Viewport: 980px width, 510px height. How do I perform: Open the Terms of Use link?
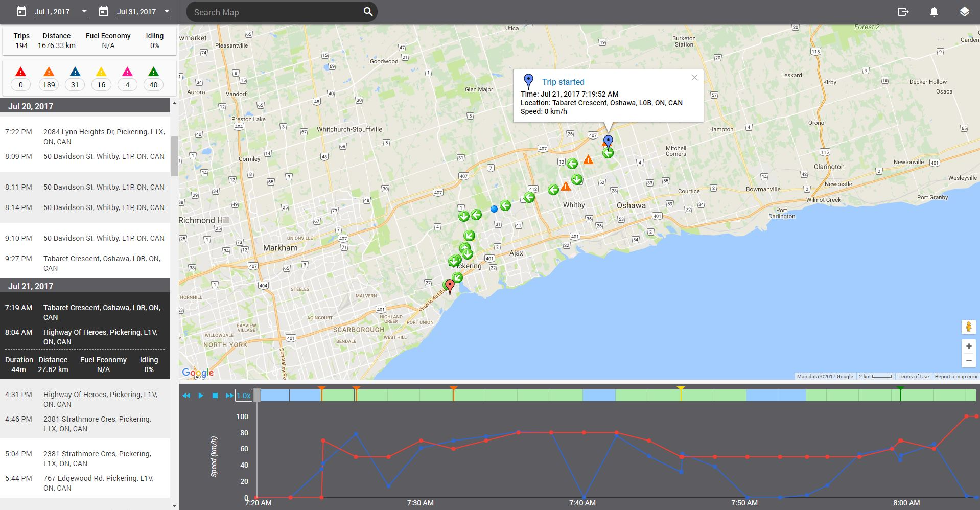[914, 377]
